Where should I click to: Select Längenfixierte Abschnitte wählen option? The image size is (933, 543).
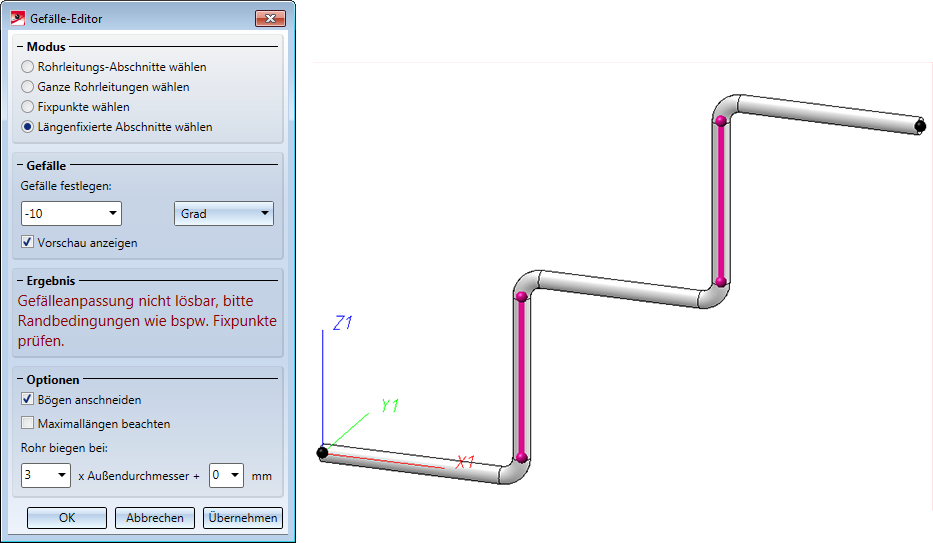pyautogui.click(x=27, y=127)
